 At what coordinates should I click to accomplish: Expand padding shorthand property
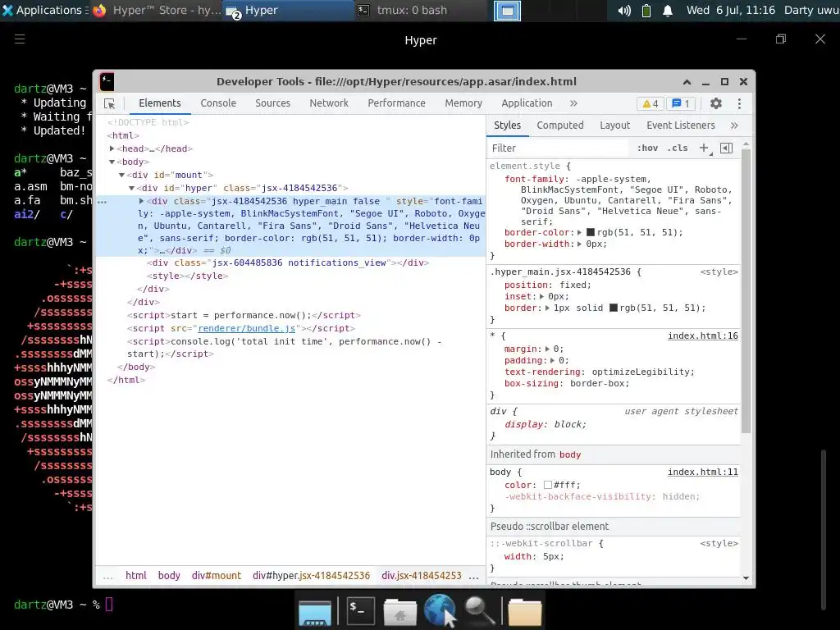tap(552, 361)
